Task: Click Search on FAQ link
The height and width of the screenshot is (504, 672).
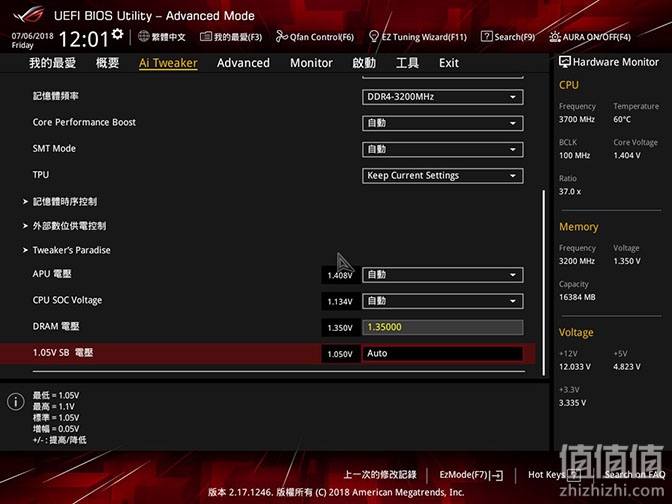Action: [x=635, y=475]
